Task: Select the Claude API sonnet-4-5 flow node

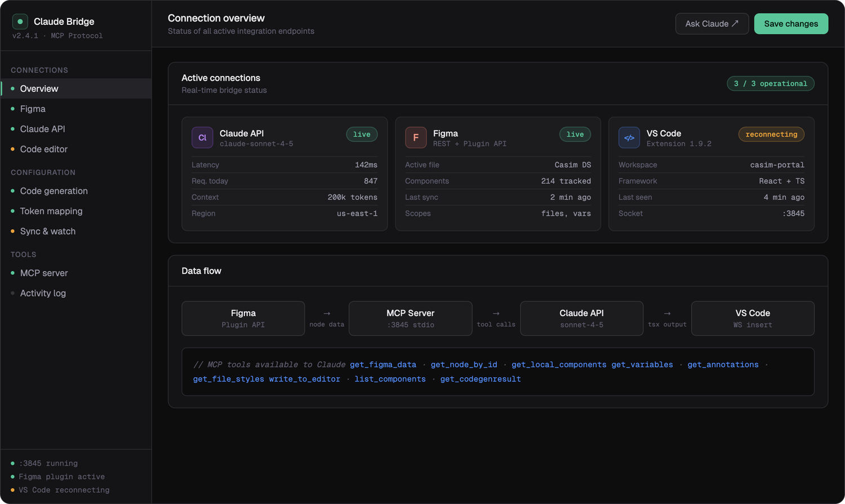Action: pyautogui.click(x=581, y=318)
